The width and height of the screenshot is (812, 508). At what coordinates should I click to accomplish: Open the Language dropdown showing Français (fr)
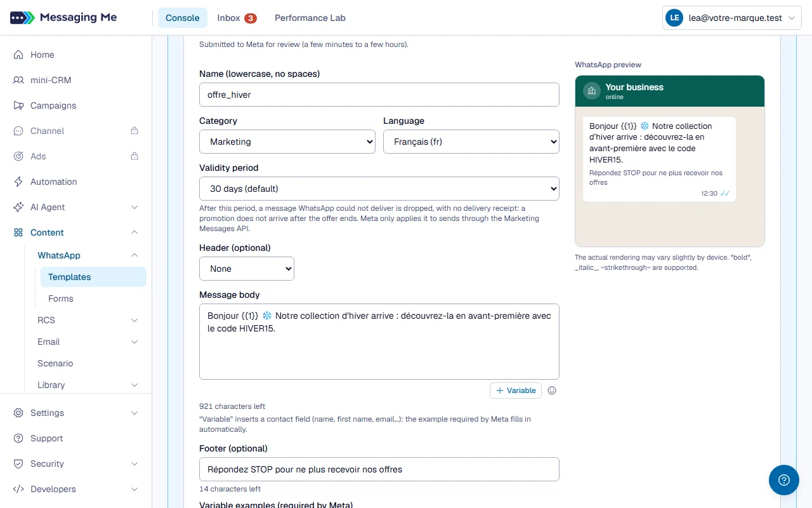point(471,142)
